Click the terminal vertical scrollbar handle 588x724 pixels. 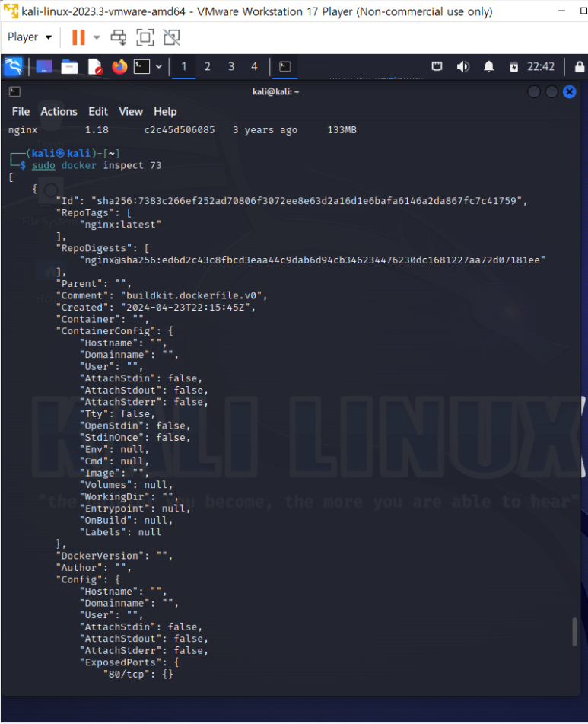click(x=574, y=632)
